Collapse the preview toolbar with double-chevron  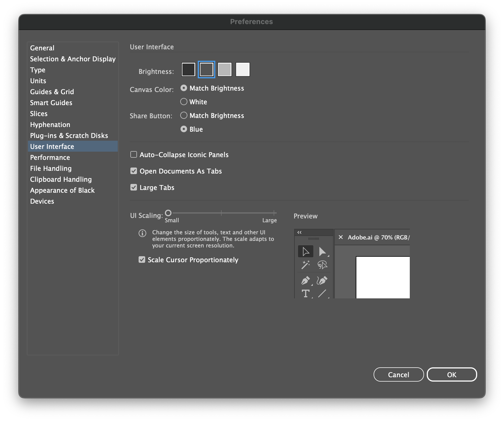(299, 232)
